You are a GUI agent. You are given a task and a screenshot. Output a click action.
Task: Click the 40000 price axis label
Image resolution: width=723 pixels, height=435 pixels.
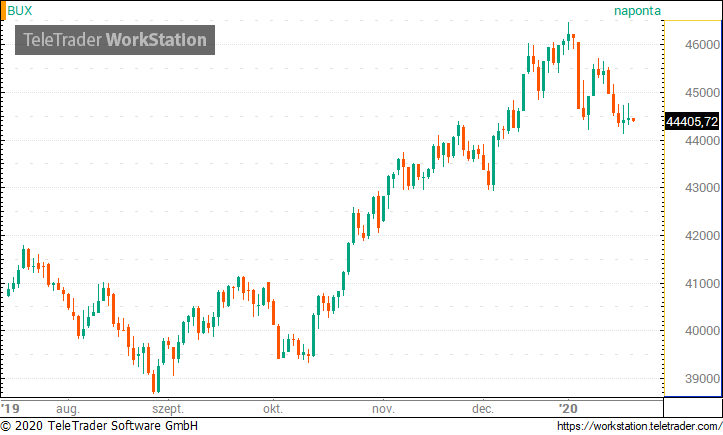click(x=702, y=331)
